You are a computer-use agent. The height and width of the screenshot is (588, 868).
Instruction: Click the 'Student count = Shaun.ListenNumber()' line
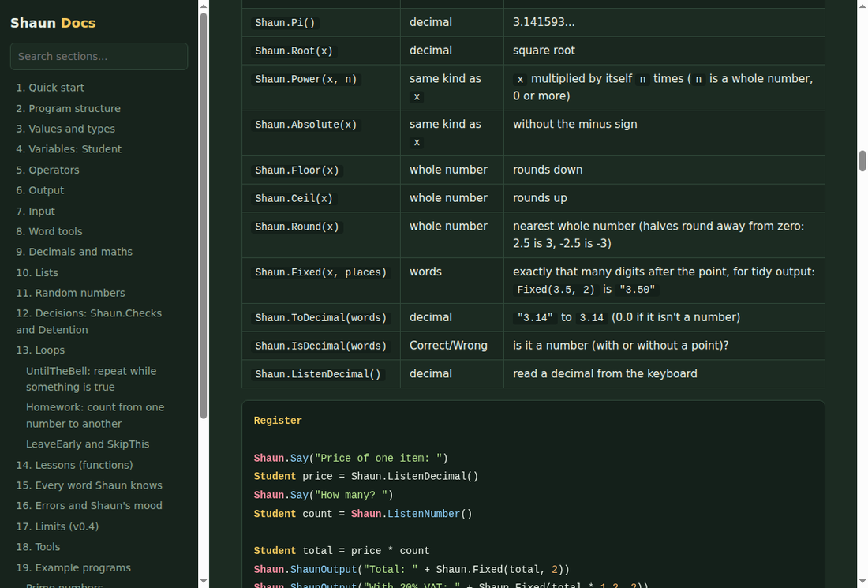click(363, 514)
